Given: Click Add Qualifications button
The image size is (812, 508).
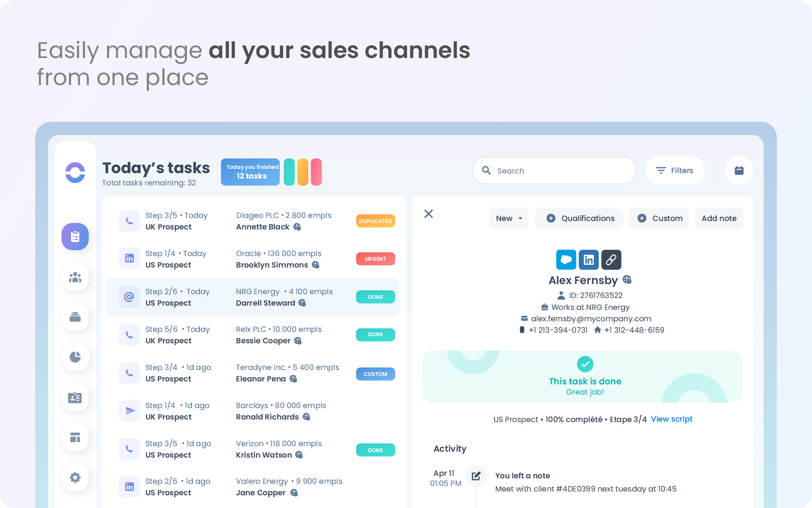Looking at the screenshot, I should tap(581, 218).
